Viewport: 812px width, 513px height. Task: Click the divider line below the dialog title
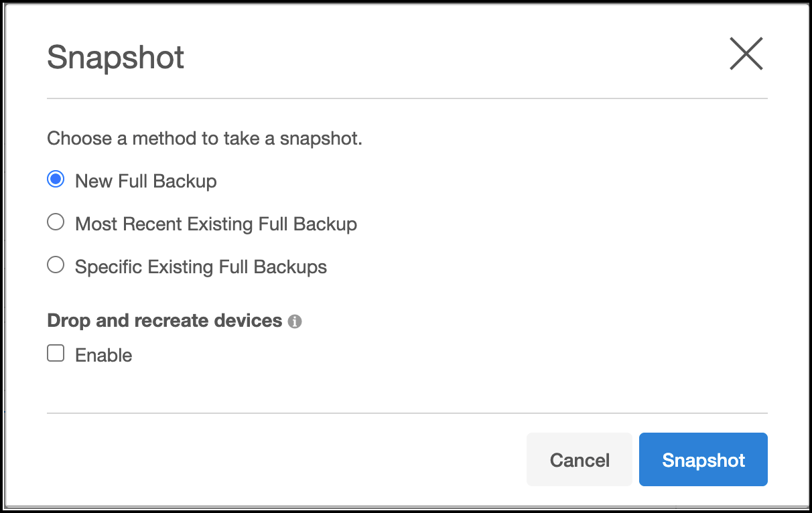pyautogui.click(x=407, y=98)
